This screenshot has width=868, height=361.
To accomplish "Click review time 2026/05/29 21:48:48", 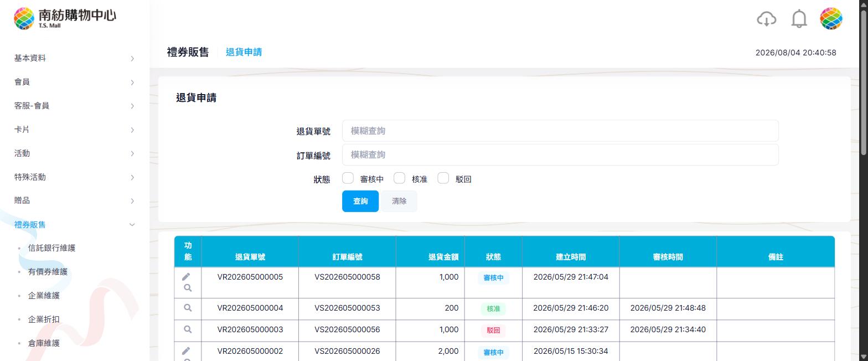I will [668, 308].
